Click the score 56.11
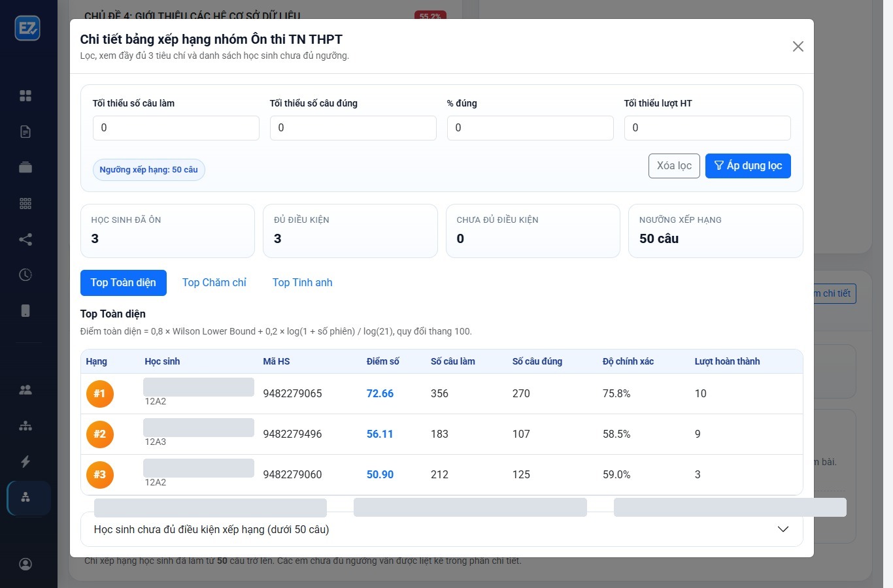Viewport: 893px width, 588px height. pos(380,434)
